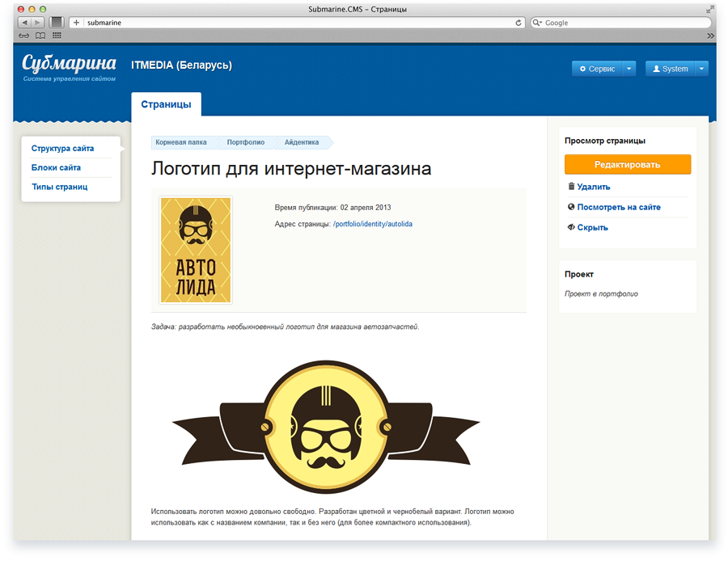Show Top Sites grid icon
Image resolution: width=728 pixels, height=565 pixels.
[57, 36]
